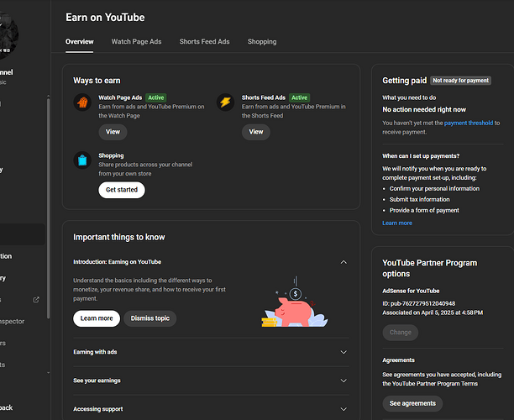Collapse the Introduction: Earning on YouTube section
Viewport: 514px width, 420px height.
click(x=344, y=262)
